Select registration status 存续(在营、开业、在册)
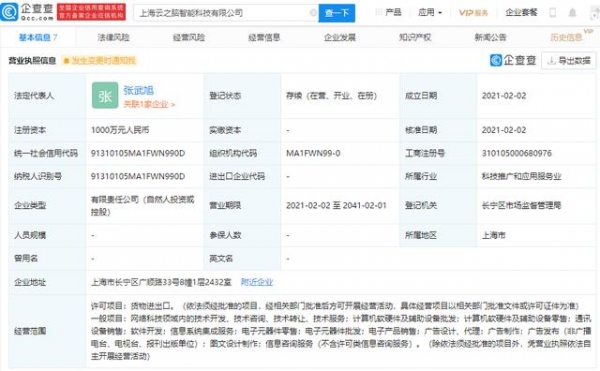This screenshot has height=371, width=600. (x=331, y=96)
